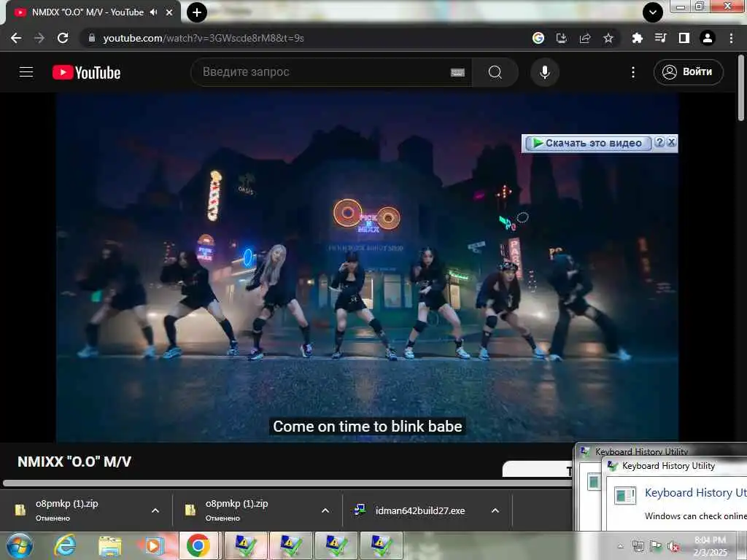Click the Войти sign-in button
Screen dimensions: 747x560
point(689,72)
